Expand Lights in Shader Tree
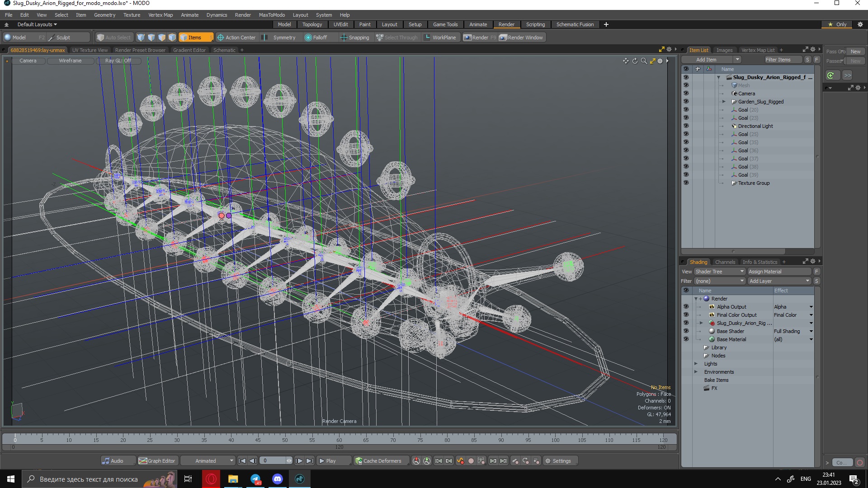 click(696, 364)
